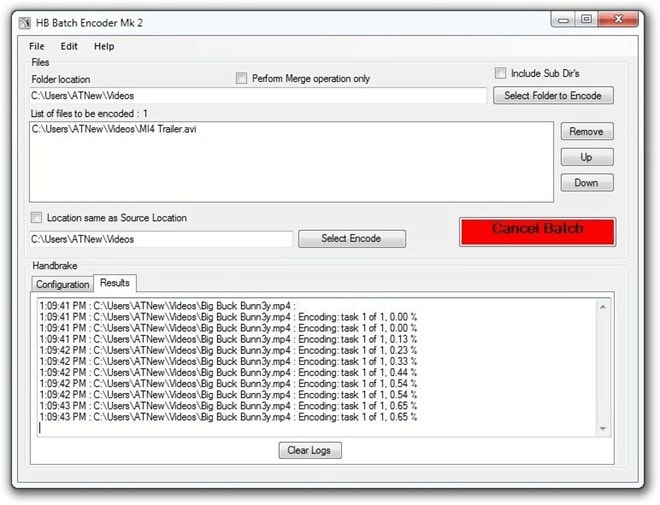The width and height of the screenshot is (660, 505).
Task: Open the Help menu
Action: tap(104, 46)
